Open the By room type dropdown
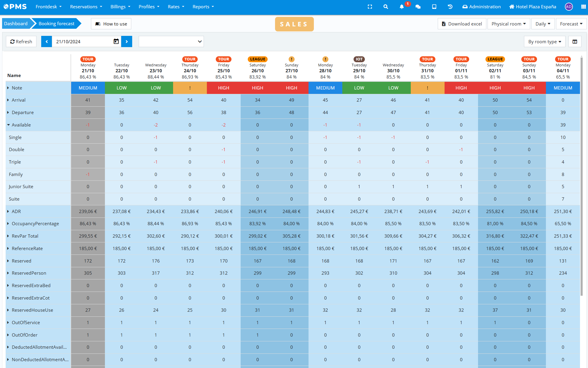Screen dimensions: 588x368 click(544, 41)
